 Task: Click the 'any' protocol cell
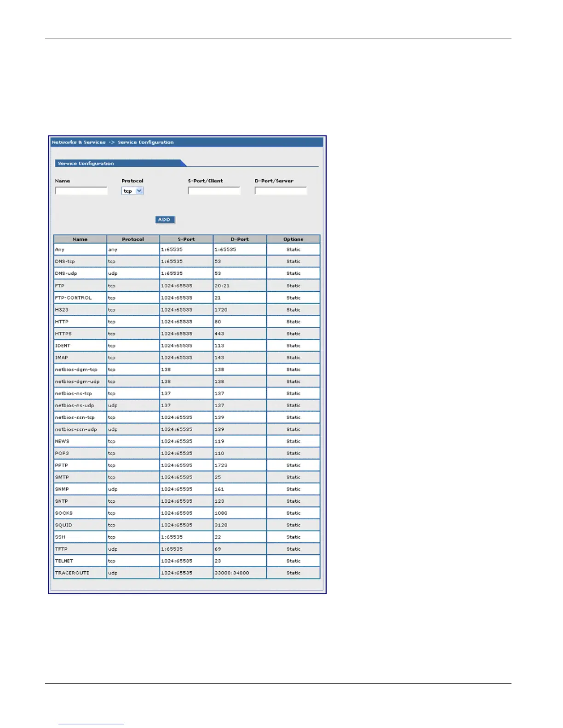click(x=133, y=250)
